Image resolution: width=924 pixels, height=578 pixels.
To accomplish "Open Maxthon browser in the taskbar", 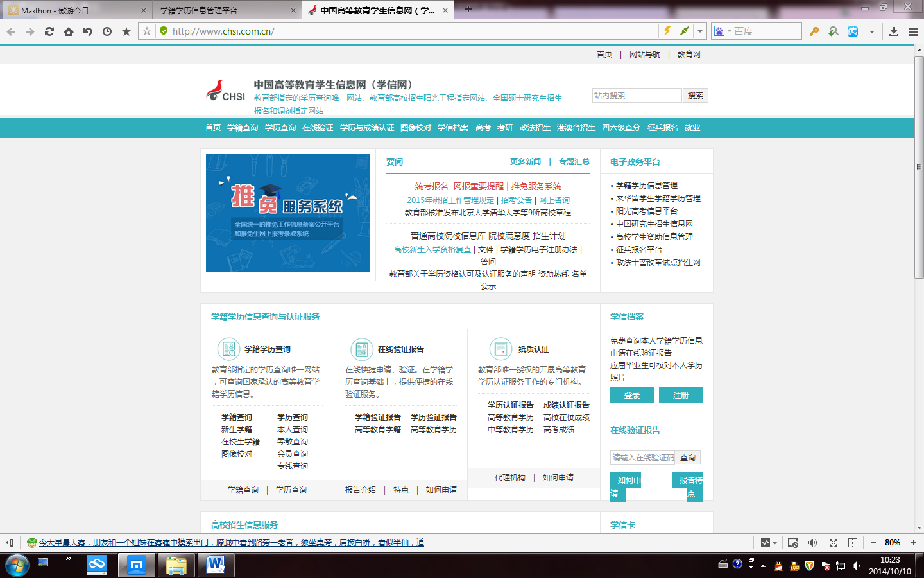I will [x=137, y=566].
